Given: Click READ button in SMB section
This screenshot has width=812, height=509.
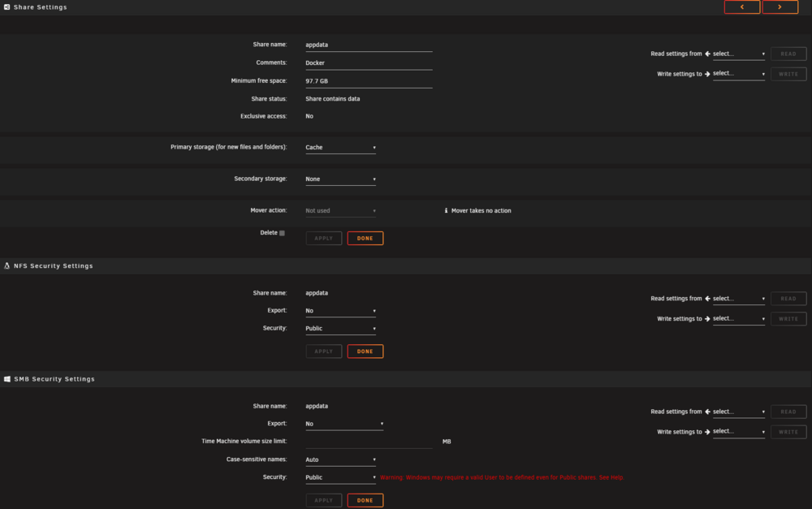Looking at the screenshot, I should tap(788, 412).
